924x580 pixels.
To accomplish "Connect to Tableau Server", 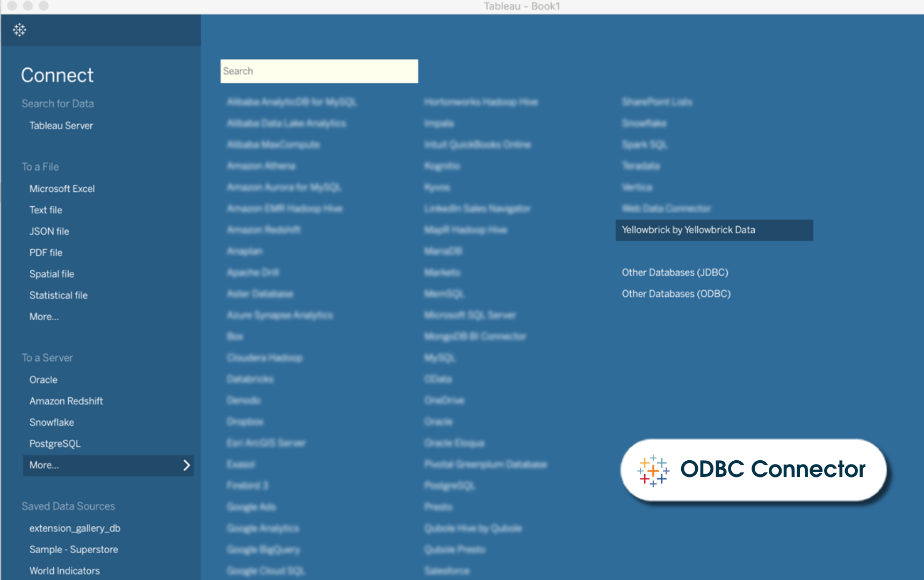I will 61,126.
